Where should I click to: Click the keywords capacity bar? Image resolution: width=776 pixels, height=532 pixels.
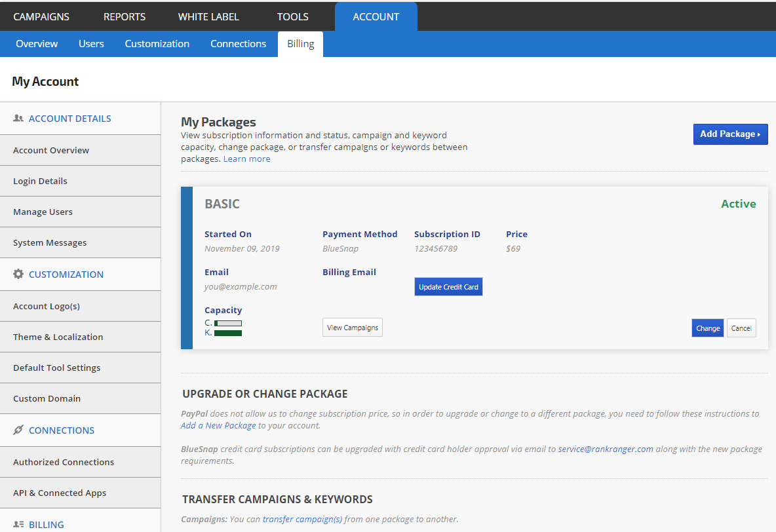228,333
